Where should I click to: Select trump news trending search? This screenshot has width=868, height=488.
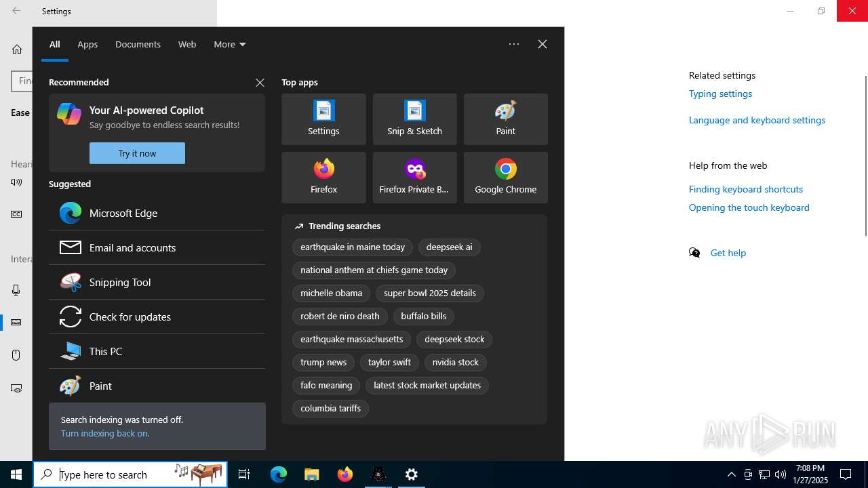(x=323, y=363)
